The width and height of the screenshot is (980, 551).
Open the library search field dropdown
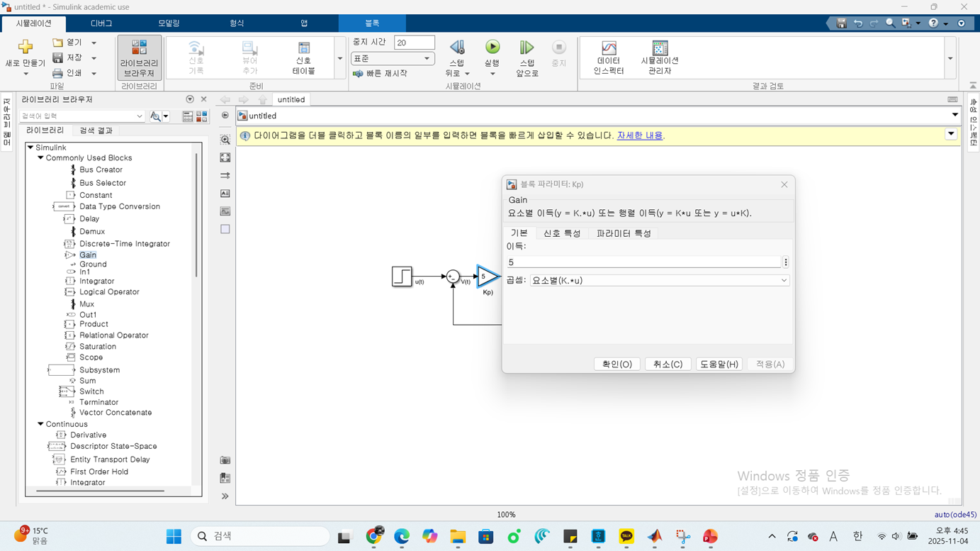pyautogui.click(x=139, y=116)
